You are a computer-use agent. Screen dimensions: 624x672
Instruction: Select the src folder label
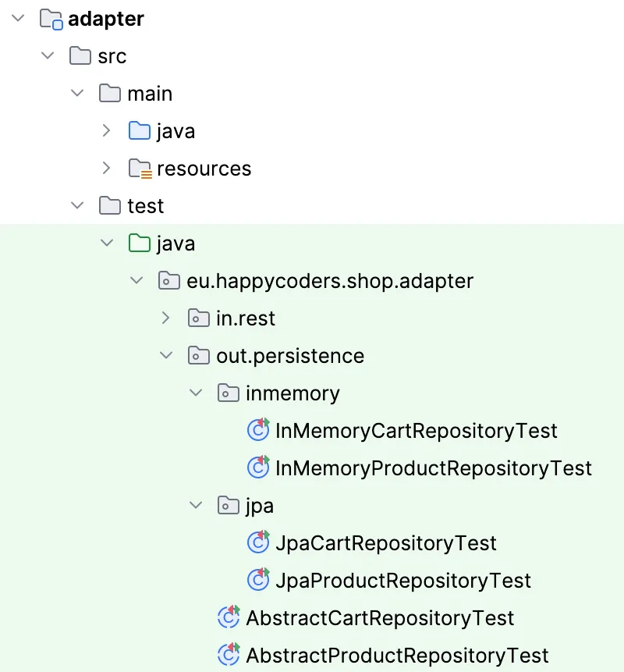coord(112,56)
